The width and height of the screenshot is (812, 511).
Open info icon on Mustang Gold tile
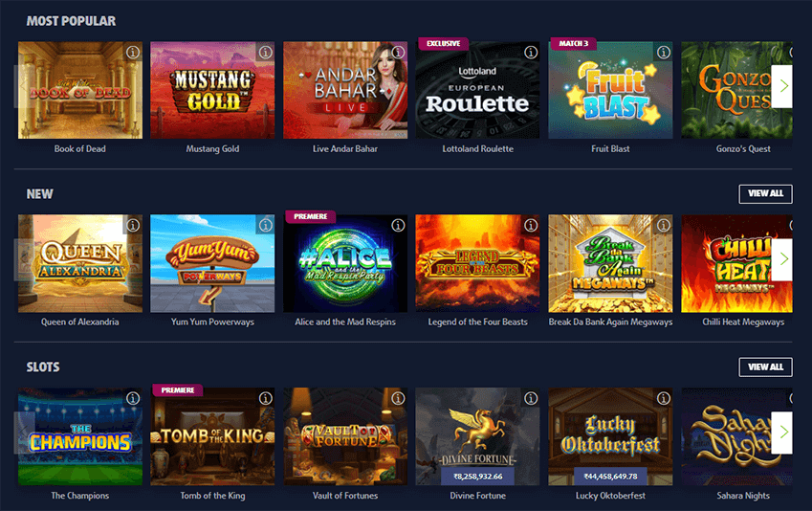[266, 53]
